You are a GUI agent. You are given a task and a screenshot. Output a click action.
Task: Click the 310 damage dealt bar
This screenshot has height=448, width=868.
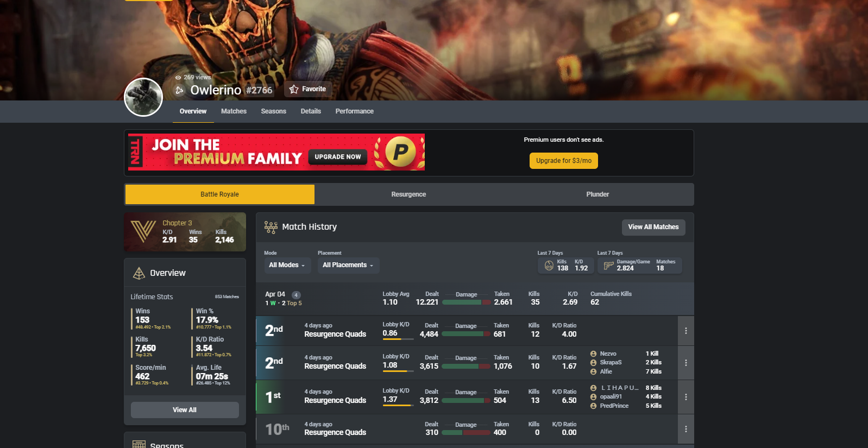pyautogui.click(x=466, y=433)
